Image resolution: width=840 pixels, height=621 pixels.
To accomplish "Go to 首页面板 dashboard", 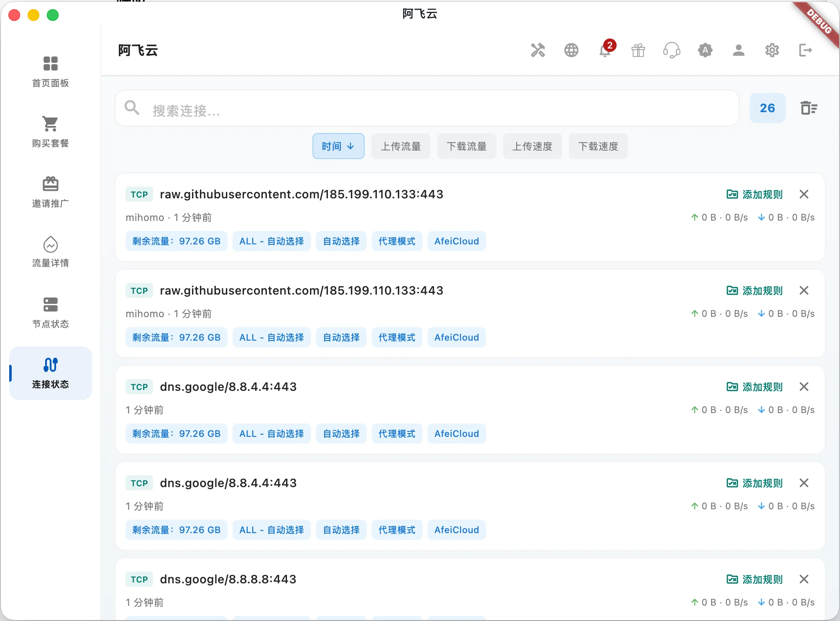I will [51, 72].
